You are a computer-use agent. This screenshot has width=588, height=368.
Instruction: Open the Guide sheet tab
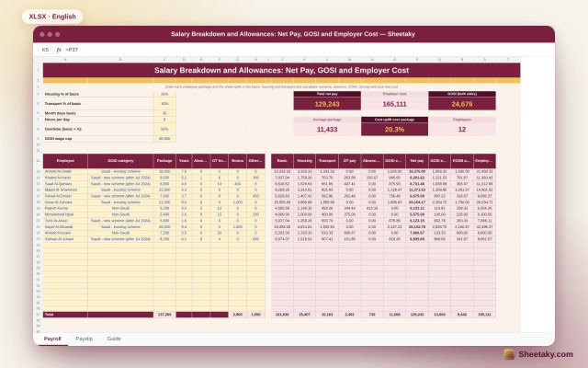point(114,339)
